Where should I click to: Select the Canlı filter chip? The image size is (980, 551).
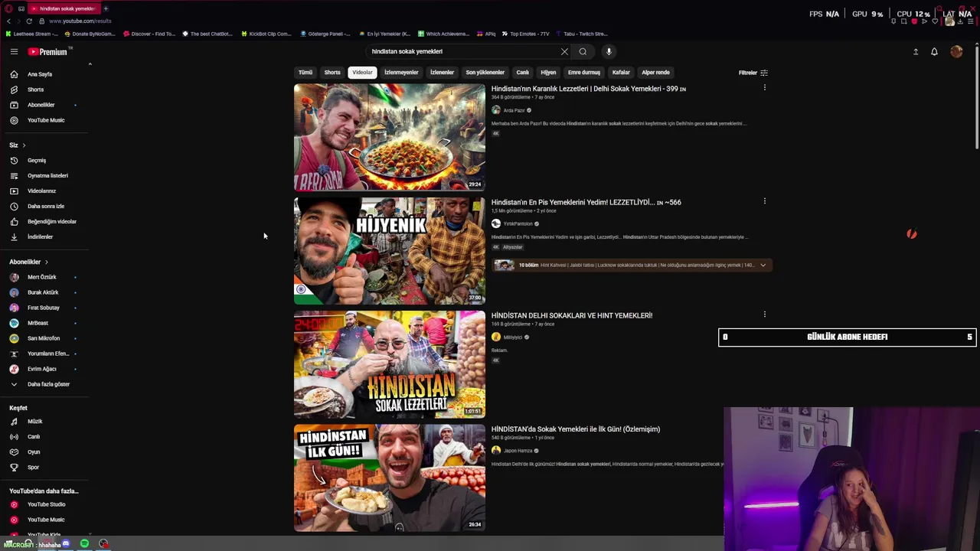(523, 73)
